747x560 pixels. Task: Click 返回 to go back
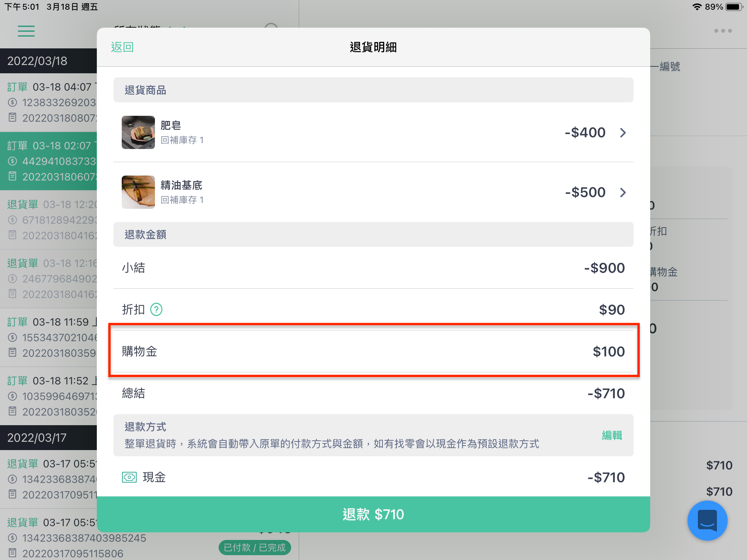tap(122, 47)
